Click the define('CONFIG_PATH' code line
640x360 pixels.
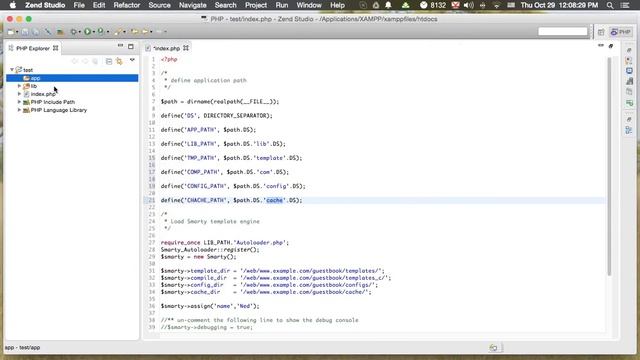[x=233, y=186]
